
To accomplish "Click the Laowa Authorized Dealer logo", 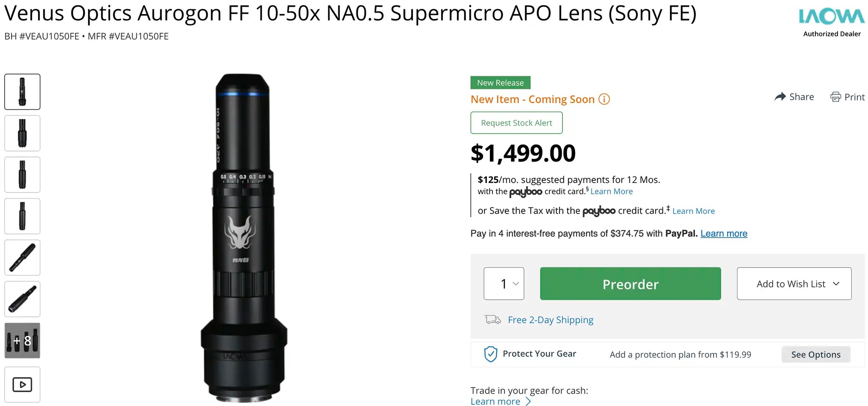I will 832,22.
